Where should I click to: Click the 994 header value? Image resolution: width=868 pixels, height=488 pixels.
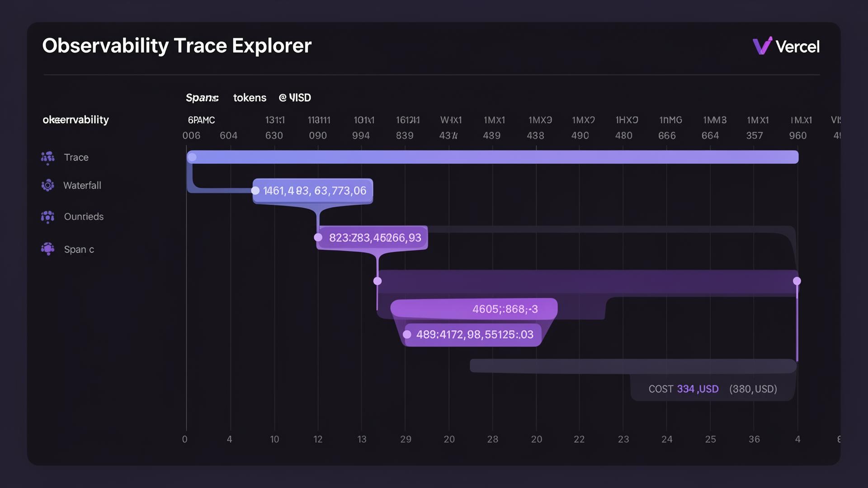click(361, 136)
